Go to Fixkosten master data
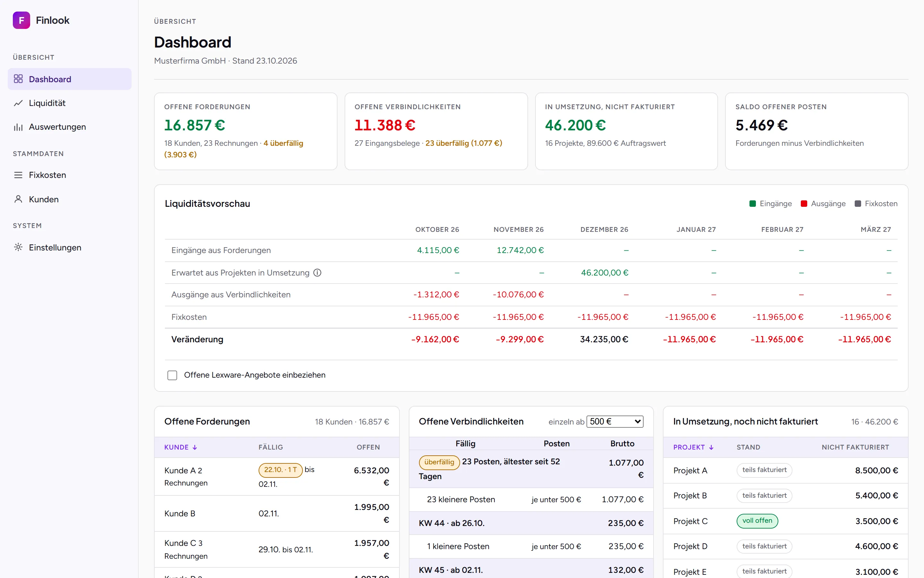924x578 pixels. pyautogui.click(x=70, y=175)
